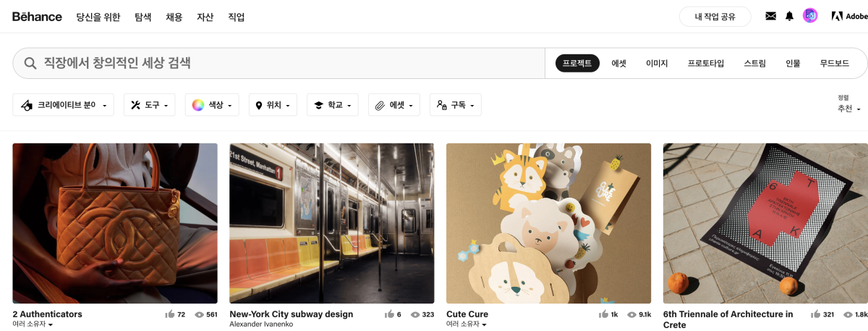868x331 pixels.
Task: Open the 색상 filter dropdown
Action: [212, 105]
